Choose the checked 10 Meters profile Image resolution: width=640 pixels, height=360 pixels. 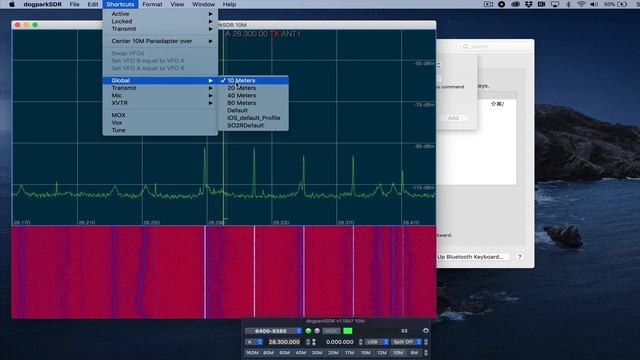(x=253, y=80)
